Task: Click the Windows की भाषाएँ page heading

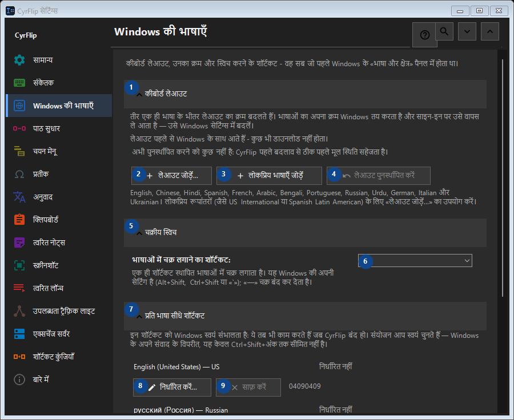Action: (160, 32)
